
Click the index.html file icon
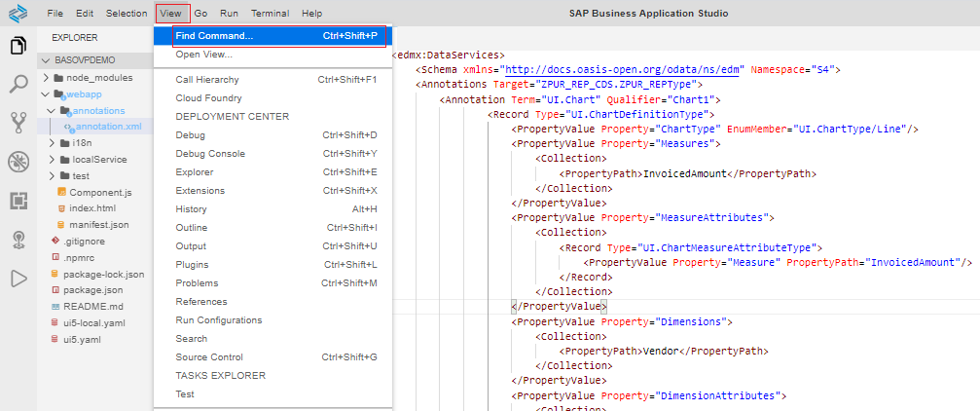(x=61, y=208)
